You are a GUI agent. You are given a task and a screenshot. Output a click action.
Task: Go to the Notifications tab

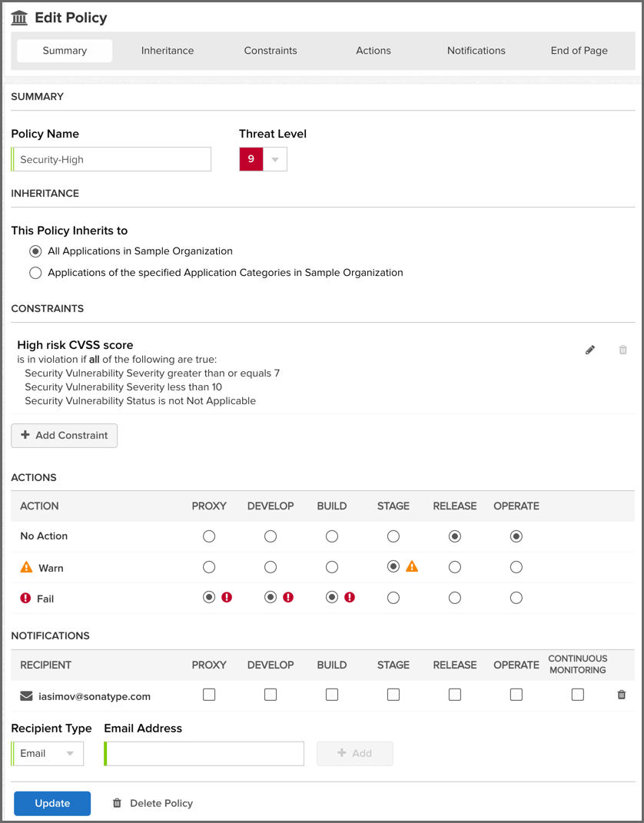click(476, 51)
